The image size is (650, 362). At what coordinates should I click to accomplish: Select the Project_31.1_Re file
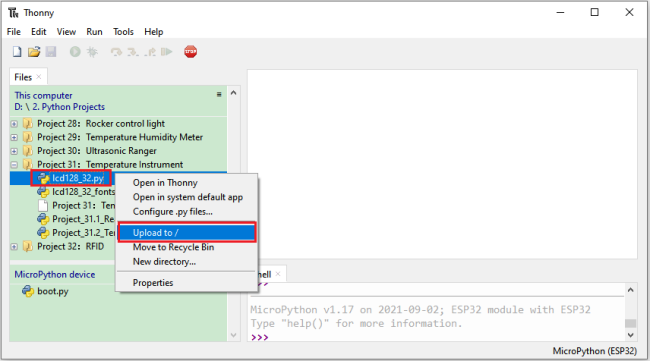(83, 219)
